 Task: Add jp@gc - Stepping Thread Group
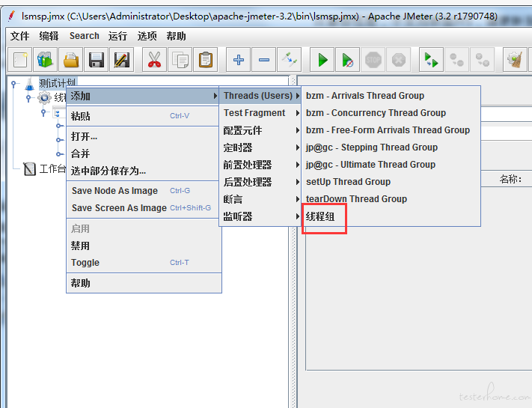[x=391, y=147]
